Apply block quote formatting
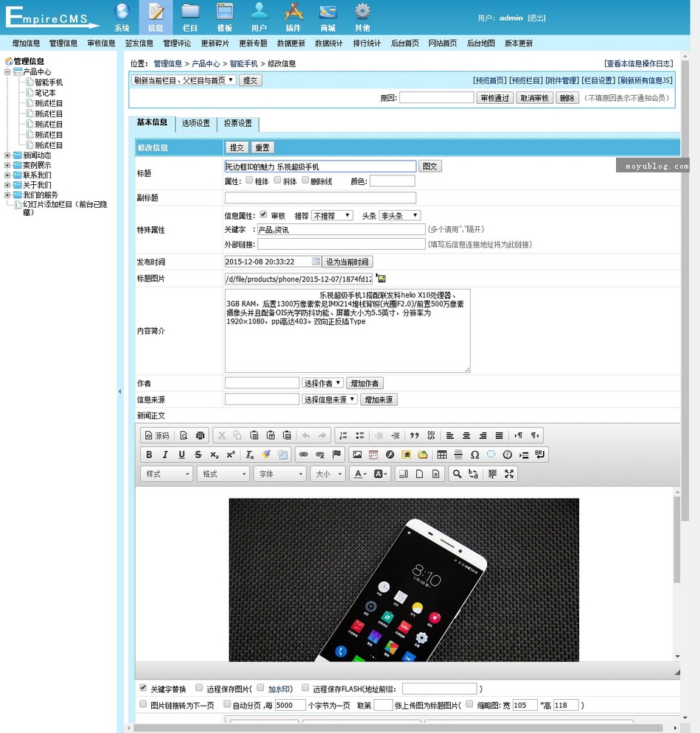The width and height of the screenshot is (700, 733). coord(414,435)
